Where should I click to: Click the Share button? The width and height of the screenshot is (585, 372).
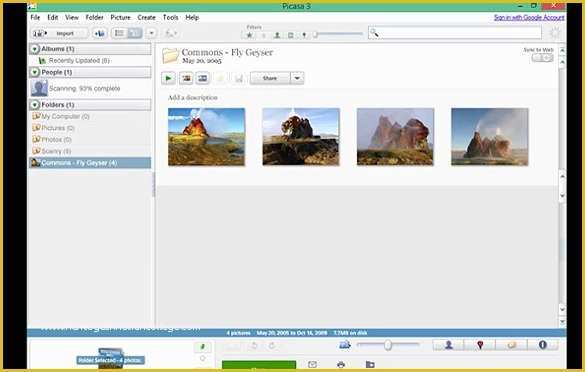pos(270,78)
